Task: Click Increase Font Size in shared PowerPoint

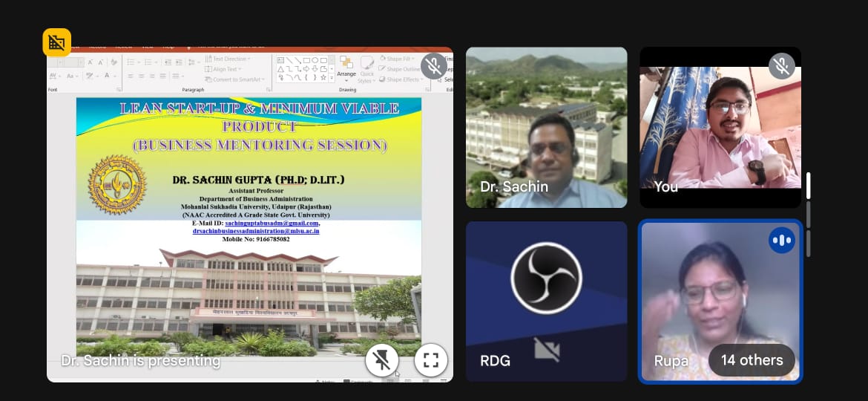Action: click(x=91, y=62)
